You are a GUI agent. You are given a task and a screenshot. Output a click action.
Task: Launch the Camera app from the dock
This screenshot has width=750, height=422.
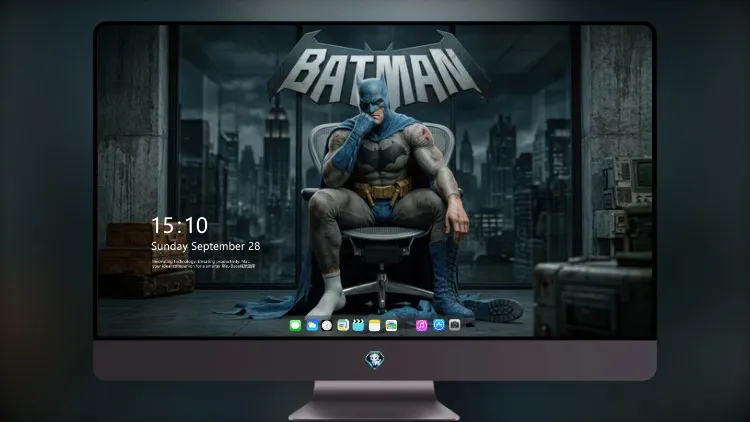[454, 325]
